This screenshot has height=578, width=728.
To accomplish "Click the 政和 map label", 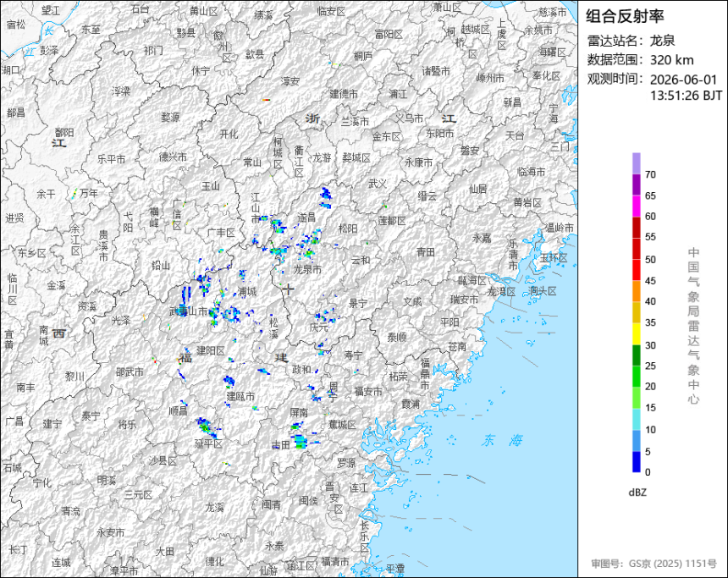I will pos(301,369).
